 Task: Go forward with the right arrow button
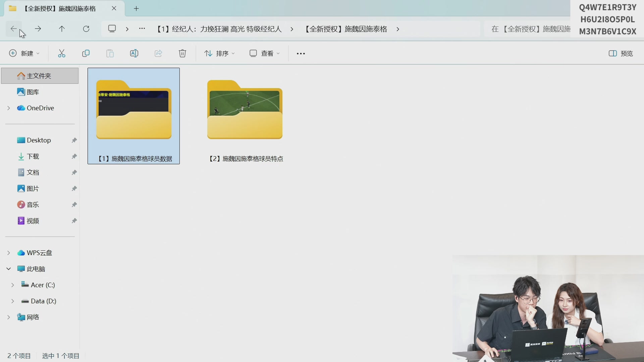tap(38, 29)
